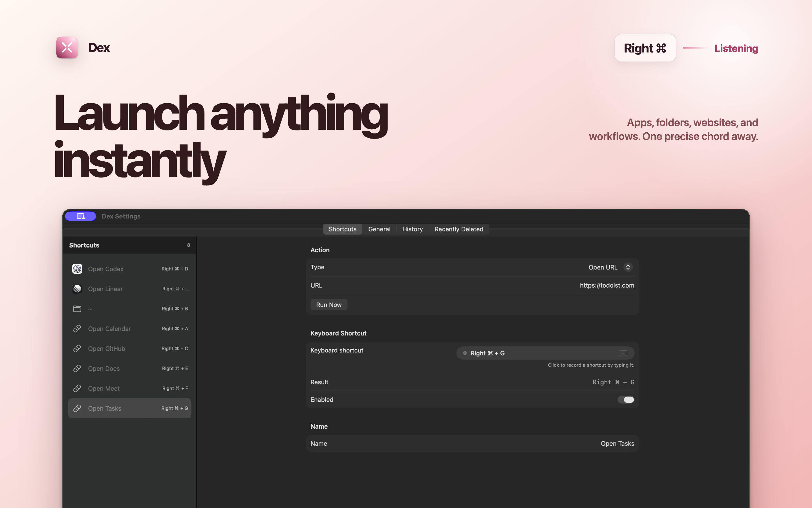
Task: Click link icon beside Open Docs
Action: tap(77, 368)
